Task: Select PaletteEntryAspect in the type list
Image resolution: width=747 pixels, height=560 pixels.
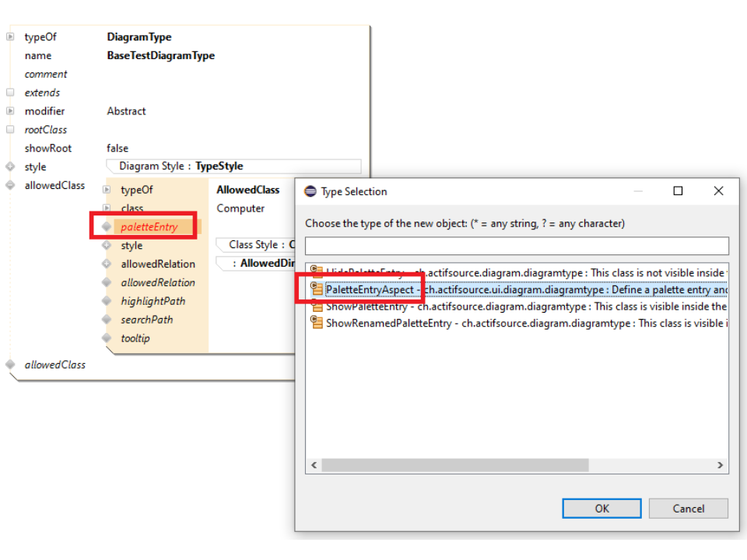Action: point(370,290)
